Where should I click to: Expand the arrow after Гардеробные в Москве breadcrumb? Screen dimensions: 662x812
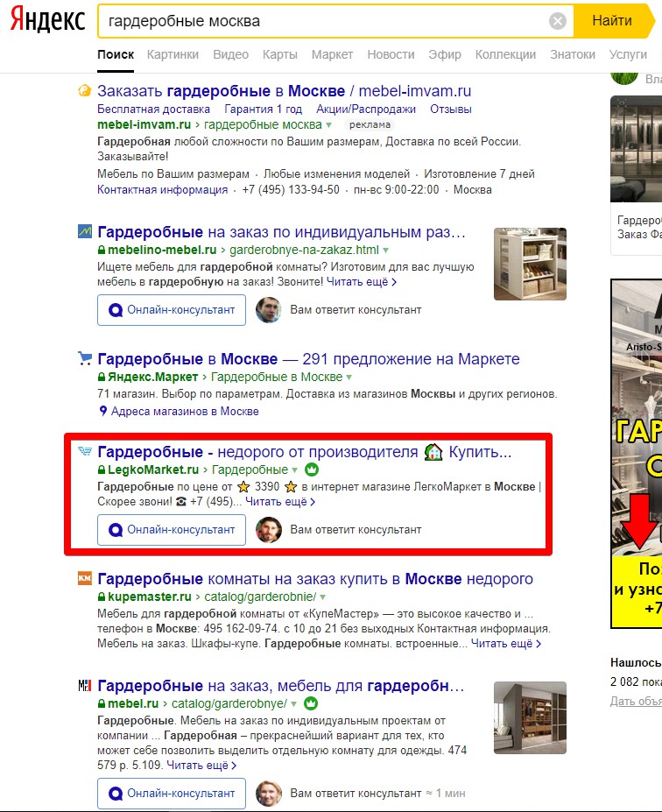pyautogui.click(x=349, y=377)
